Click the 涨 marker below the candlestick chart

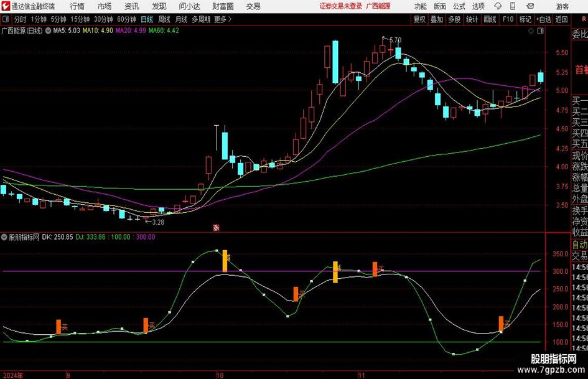point(216,227)
